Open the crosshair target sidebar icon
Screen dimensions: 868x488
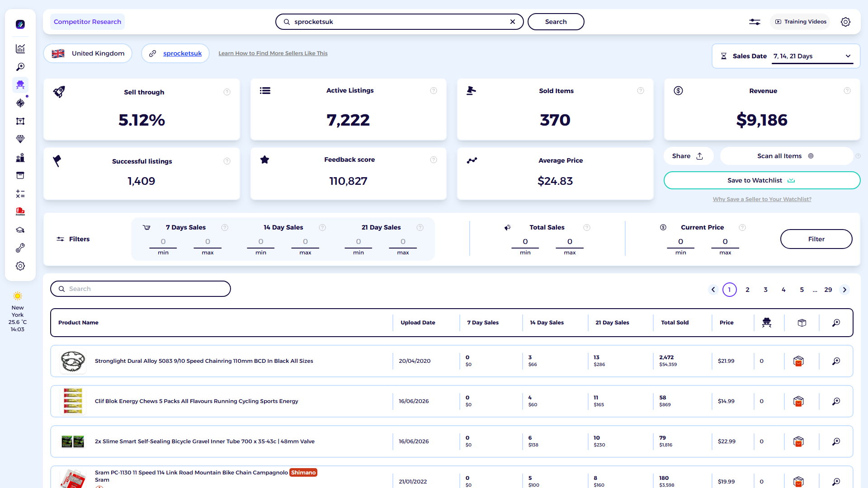[20, 103]
